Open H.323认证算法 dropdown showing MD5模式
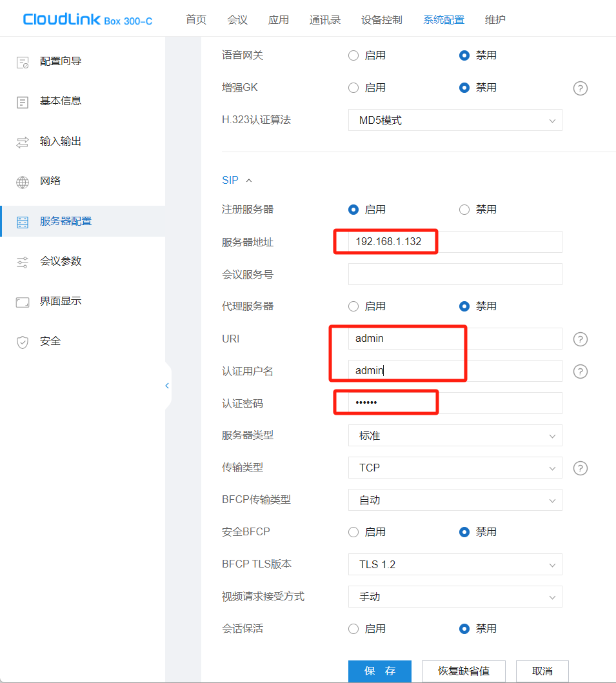616x683 pixels. 455,120
